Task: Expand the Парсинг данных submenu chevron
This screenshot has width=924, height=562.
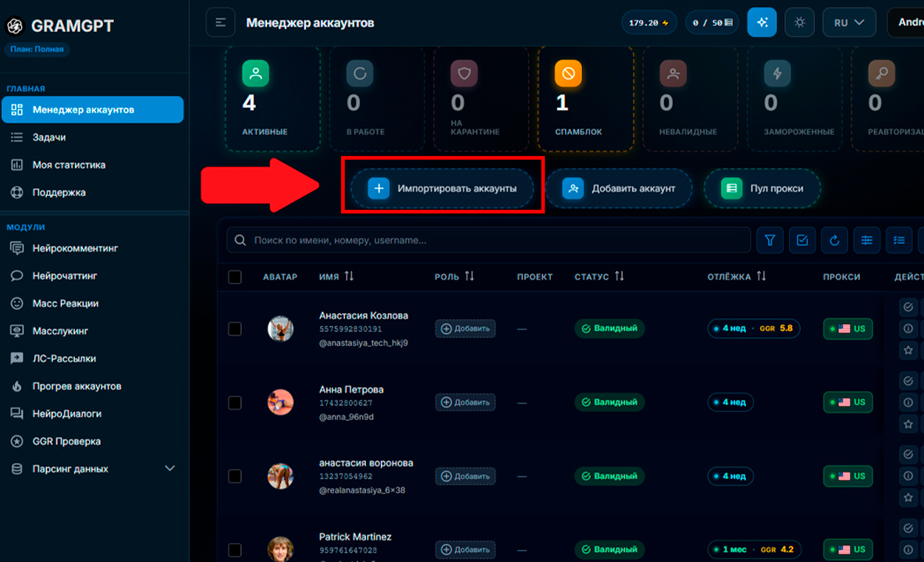Action: click(169, 468)
